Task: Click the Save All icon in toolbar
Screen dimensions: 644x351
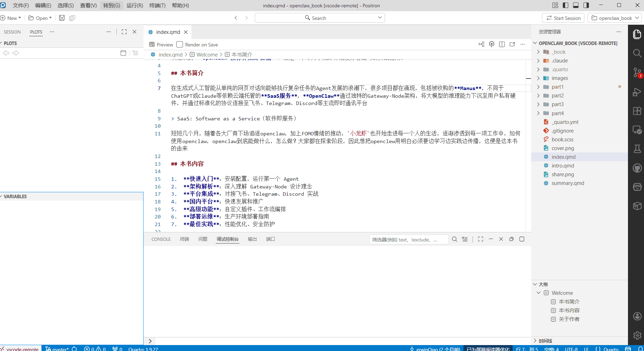Action: pyautogui.click(x=72, y=18)
